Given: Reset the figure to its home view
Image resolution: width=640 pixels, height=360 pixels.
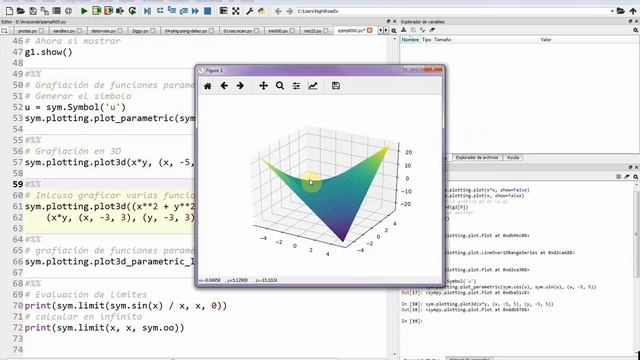Looking at the screenshot, I should (207, 86).
